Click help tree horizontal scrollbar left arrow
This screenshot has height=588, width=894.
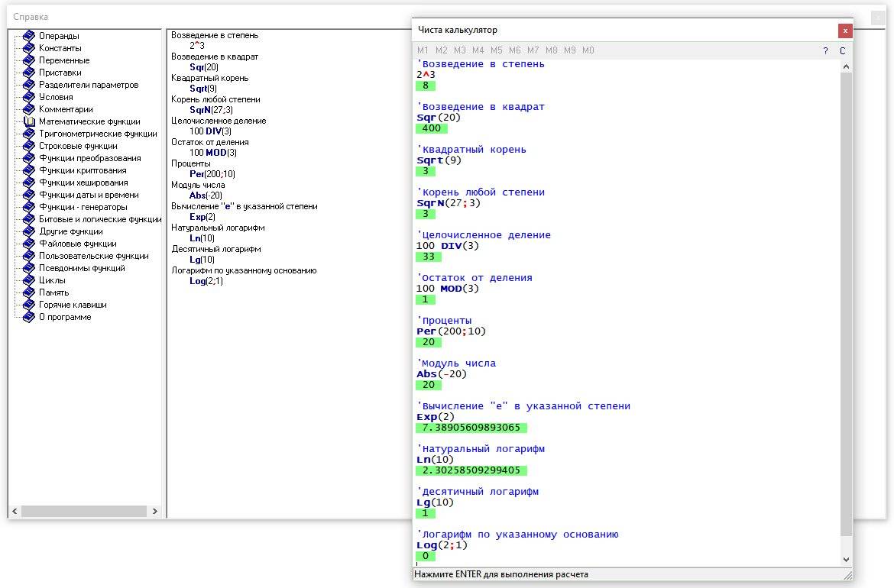click(15, 511)
